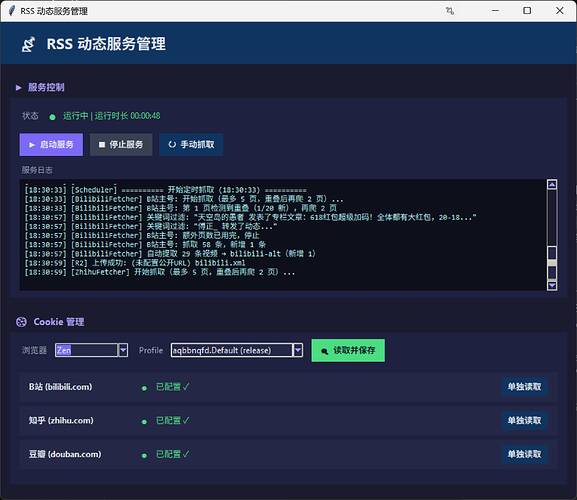Click the cookie icon next to Cookie 管理
This screenshot has width=577, height=500.
click(x=21, y=322)
